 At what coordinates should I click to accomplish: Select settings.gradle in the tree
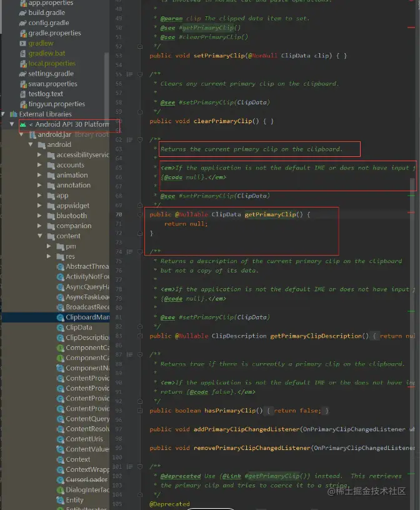pyautogui.click(x=51, y=74)
